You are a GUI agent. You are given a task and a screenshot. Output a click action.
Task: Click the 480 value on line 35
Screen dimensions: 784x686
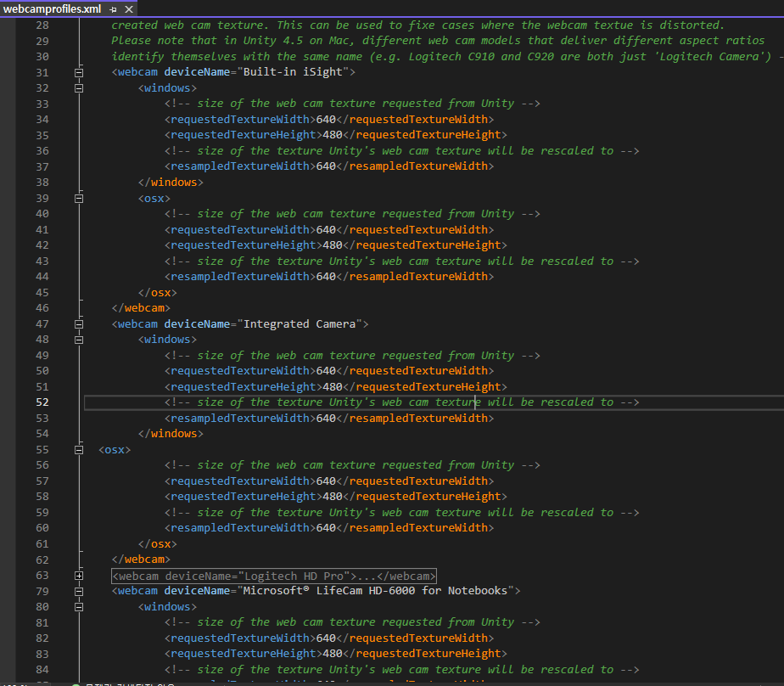tap(333, 135)
